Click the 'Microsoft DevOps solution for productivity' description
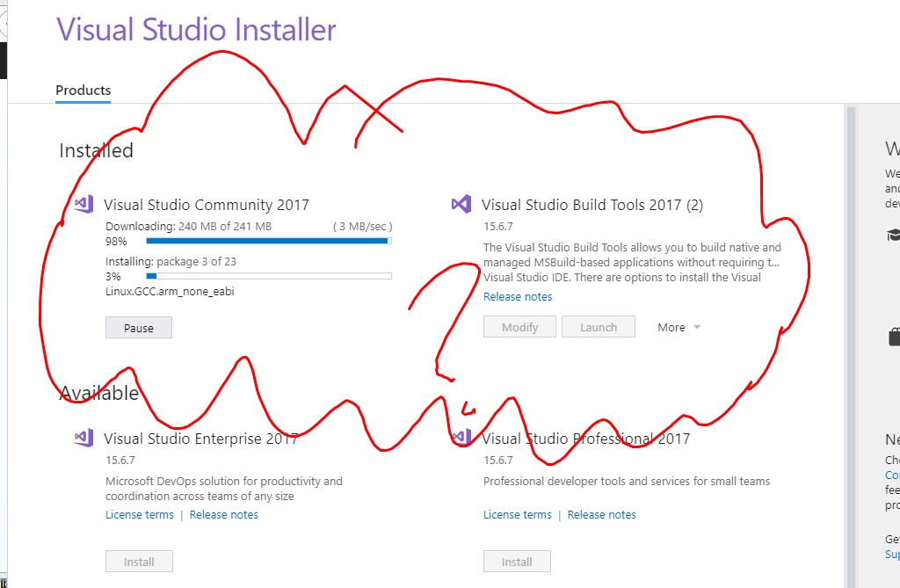Screen dimensions: 900x588 click(x=224, y=489)
